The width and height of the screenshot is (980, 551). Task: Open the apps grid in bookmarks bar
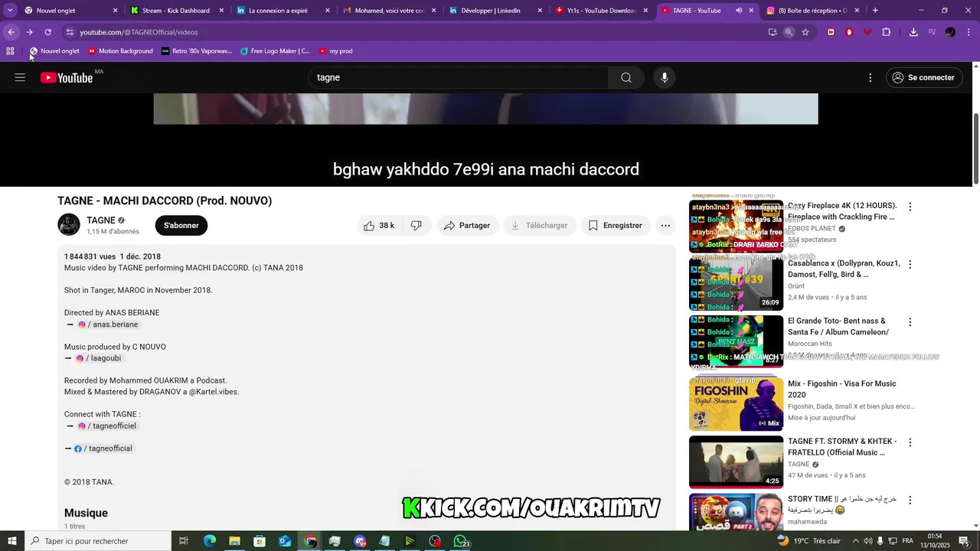(x=10, y=51)
